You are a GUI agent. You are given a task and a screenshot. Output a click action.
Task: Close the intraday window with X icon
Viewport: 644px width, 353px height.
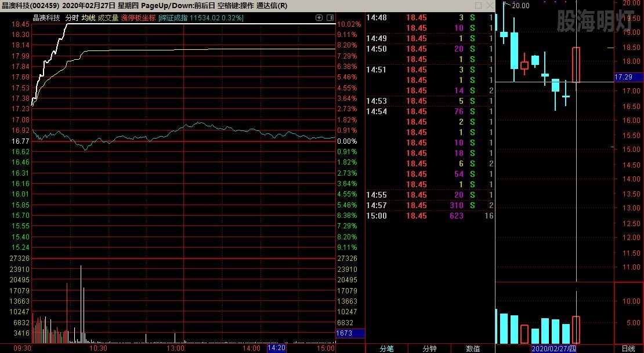pos(490,5)
